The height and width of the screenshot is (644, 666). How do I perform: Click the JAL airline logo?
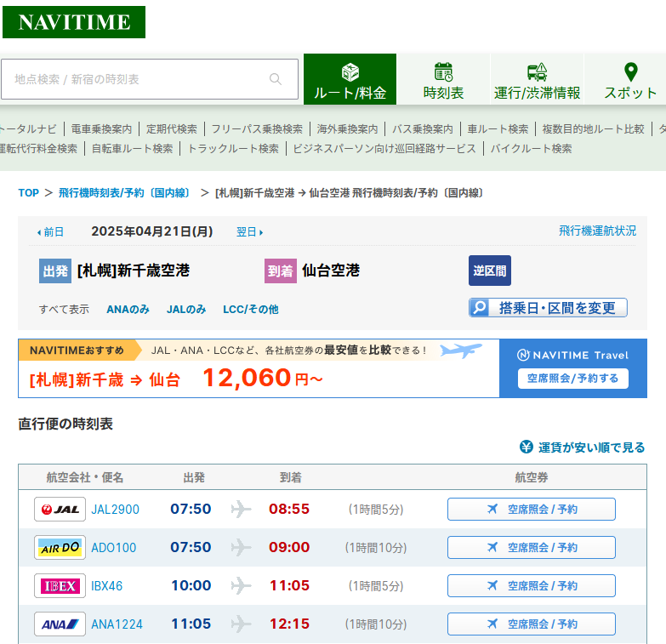coord(60,509)
